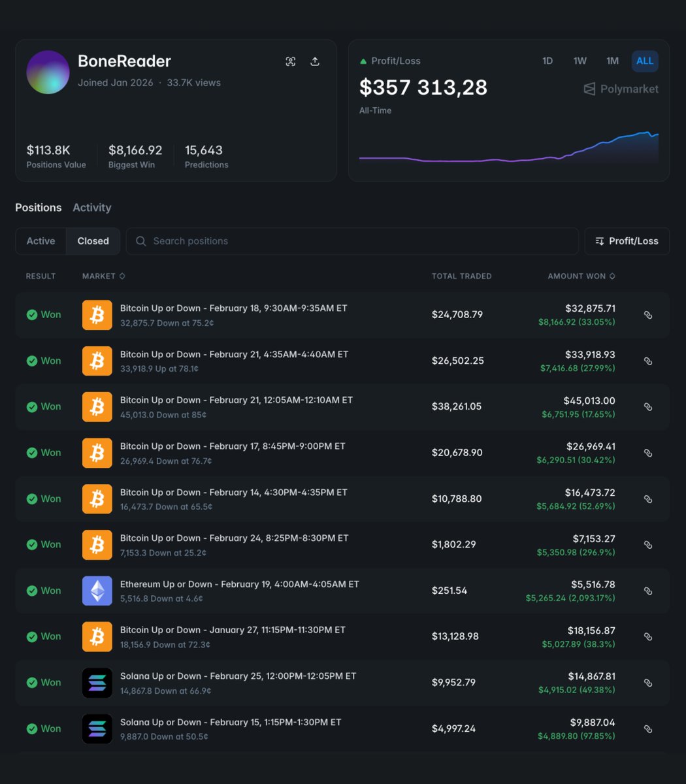The image size is (686, 784).
Task: Click Ethereum logo in February 19 market row
Action: click(97, 591)
